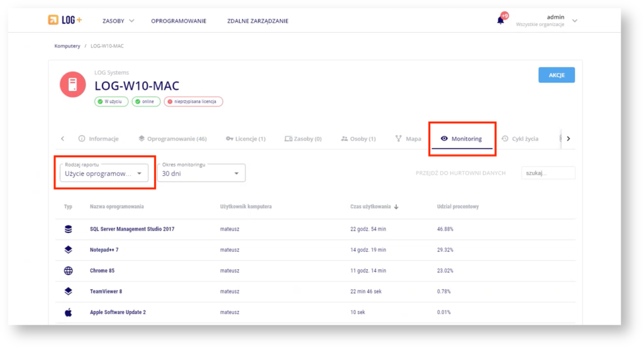Click the LOG-W10-MAC page title

[x=136, y=86]
